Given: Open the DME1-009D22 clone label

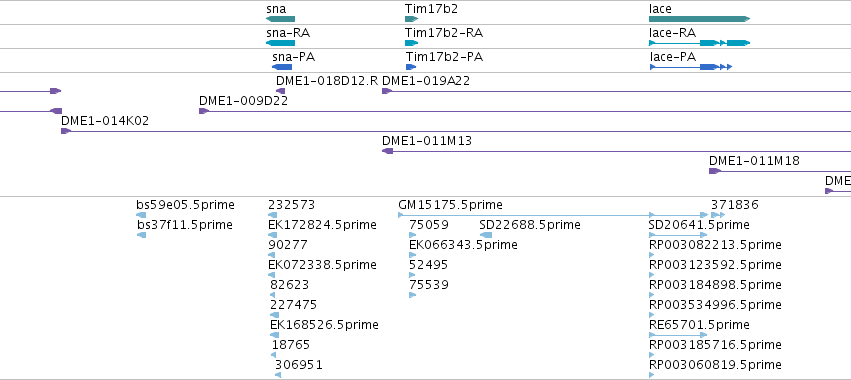Looking at the screenshot, I should click(243, 101).
